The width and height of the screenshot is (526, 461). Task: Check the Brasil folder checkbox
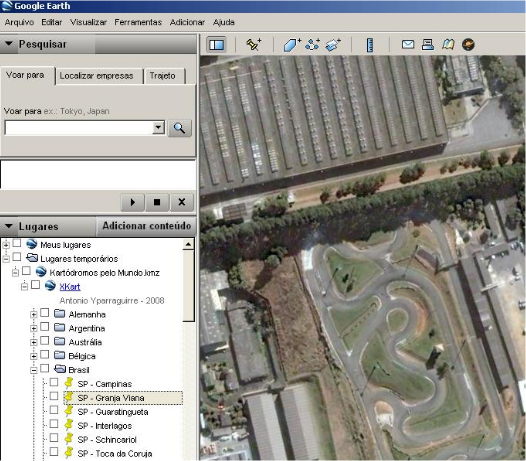click(x=44, y=368)
